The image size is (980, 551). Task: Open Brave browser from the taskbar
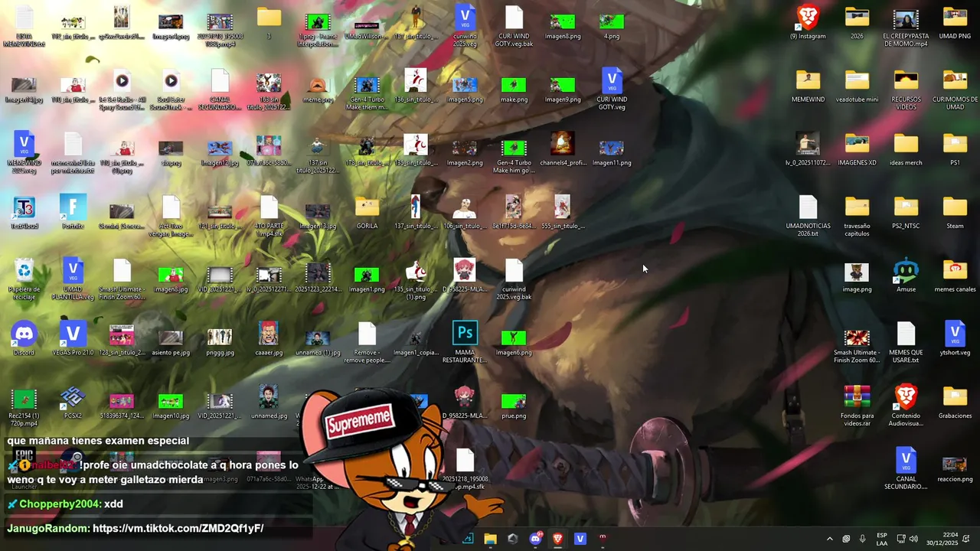[557, 539]
